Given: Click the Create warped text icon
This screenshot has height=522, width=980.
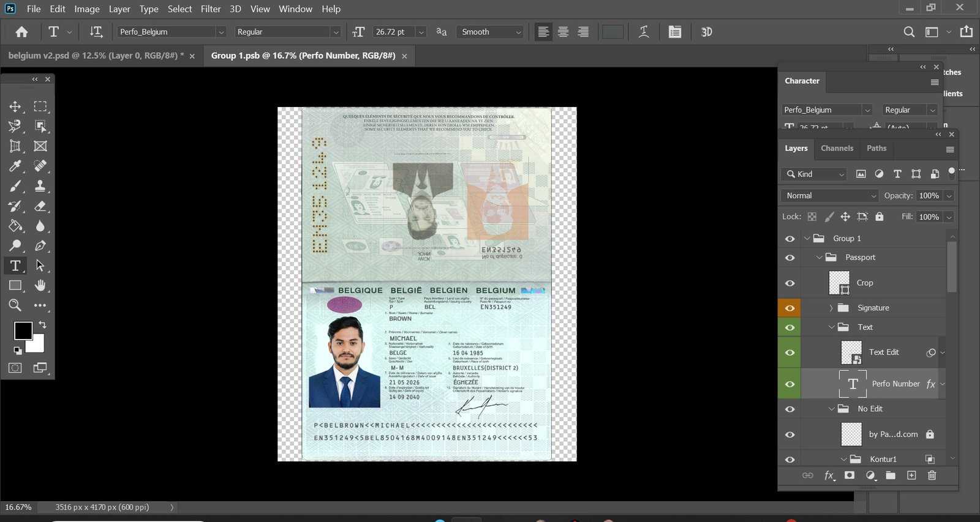Looking at the screenshot, I should point(644,32).
